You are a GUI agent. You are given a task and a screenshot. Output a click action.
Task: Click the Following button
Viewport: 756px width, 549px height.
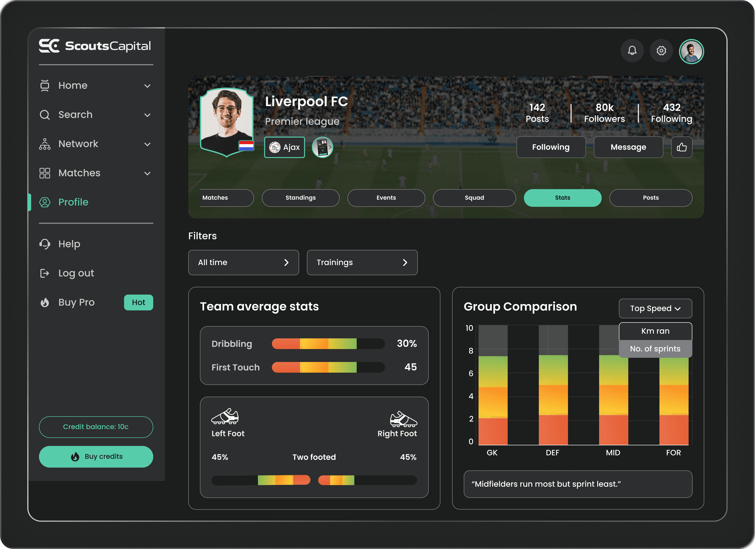coord(551,147)
